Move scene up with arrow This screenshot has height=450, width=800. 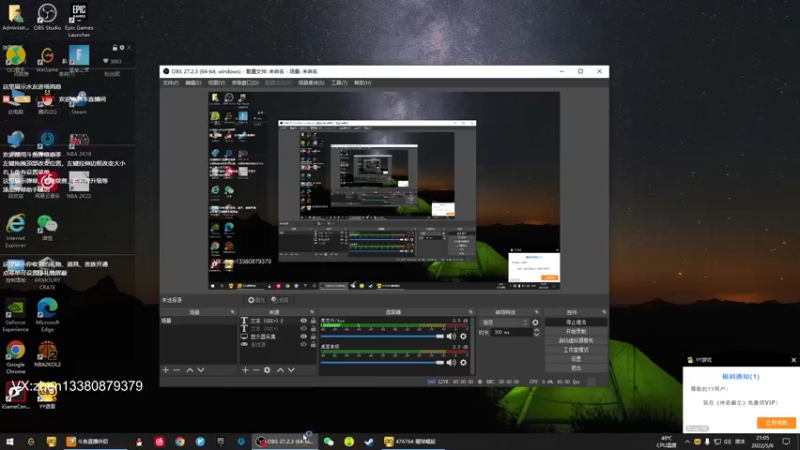pyautogui.click(x=190, y=370)
